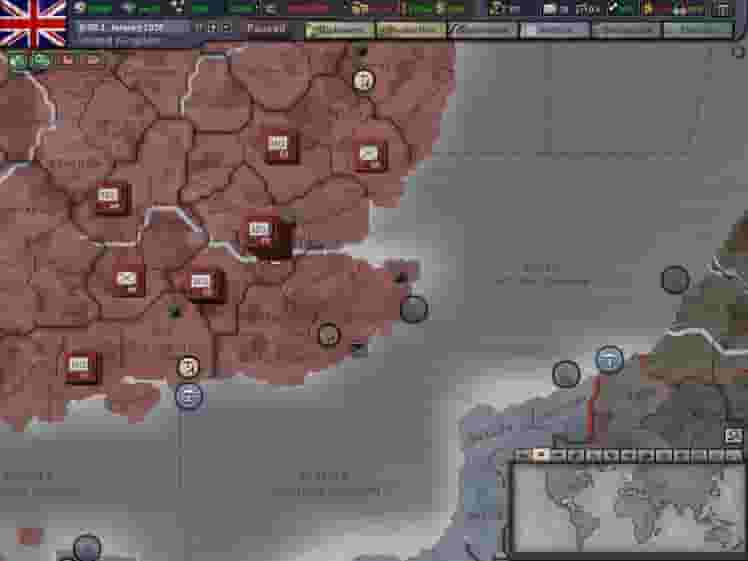Select the unit counter just southwest of London stack
This screenshot has width=748, height=561.
tap(204, 284)
